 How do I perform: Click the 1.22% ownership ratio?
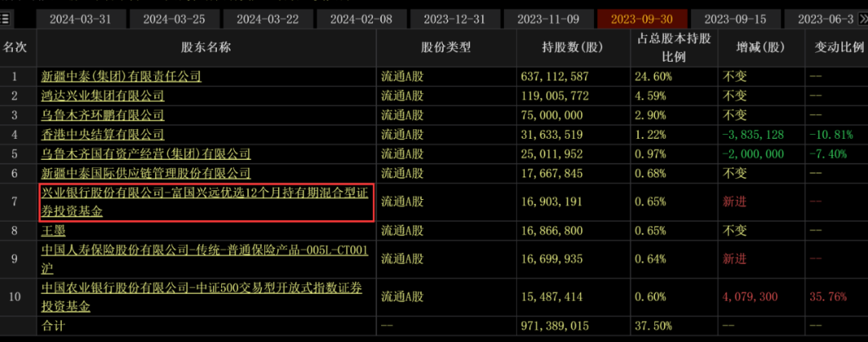(x=650, y=135)
